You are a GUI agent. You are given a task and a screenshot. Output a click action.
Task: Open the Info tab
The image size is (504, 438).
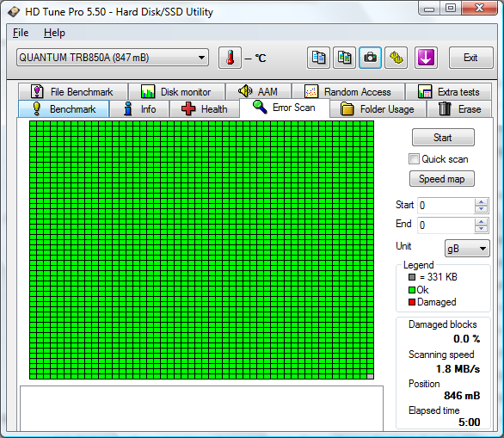click(x=139, y=109)
